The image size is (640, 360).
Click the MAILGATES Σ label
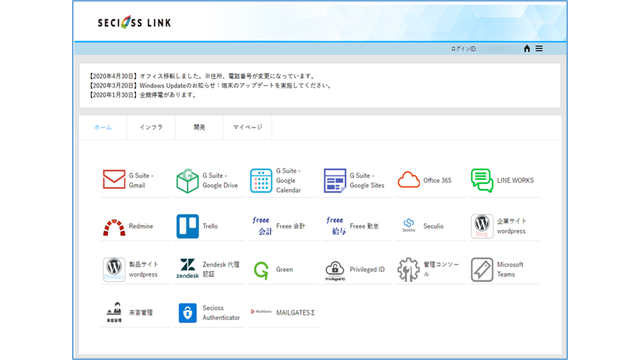296,313
